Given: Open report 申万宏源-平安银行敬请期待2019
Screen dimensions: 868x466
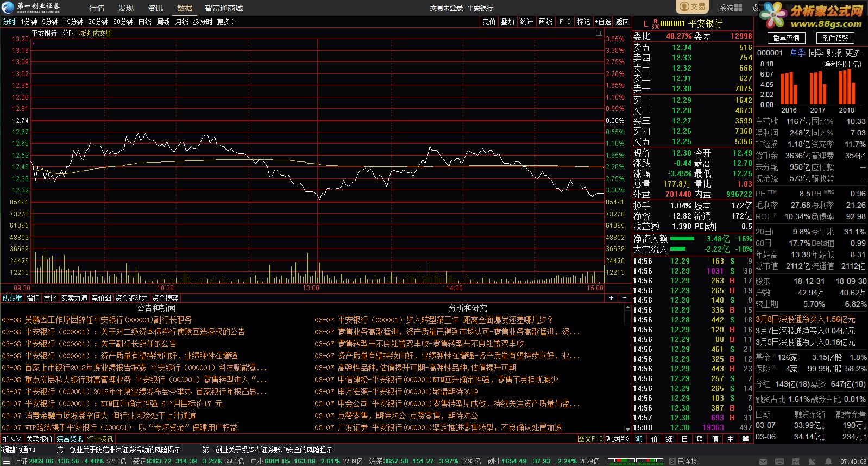Looking at the screenshot, I should click(x=408, y=392).
